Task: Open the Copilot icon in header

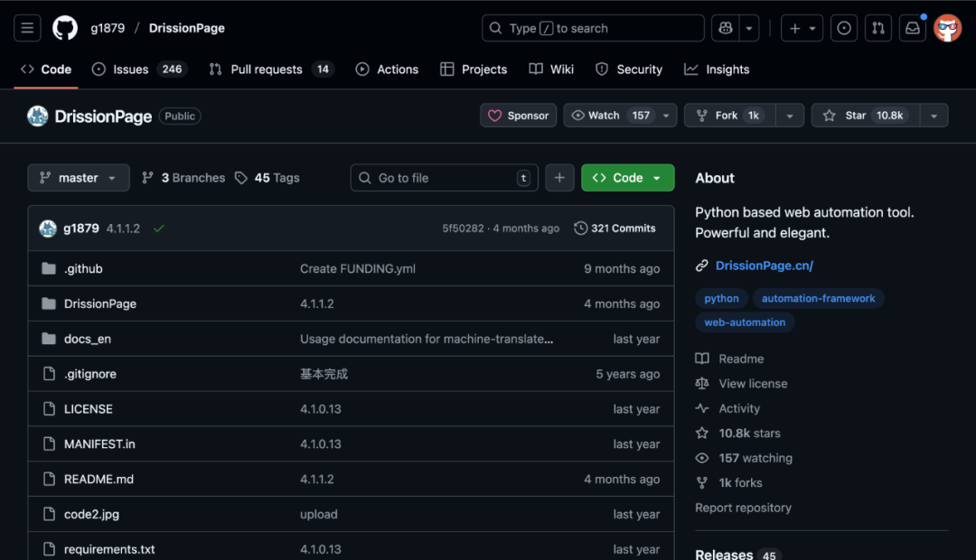Action: pos(725,28)
